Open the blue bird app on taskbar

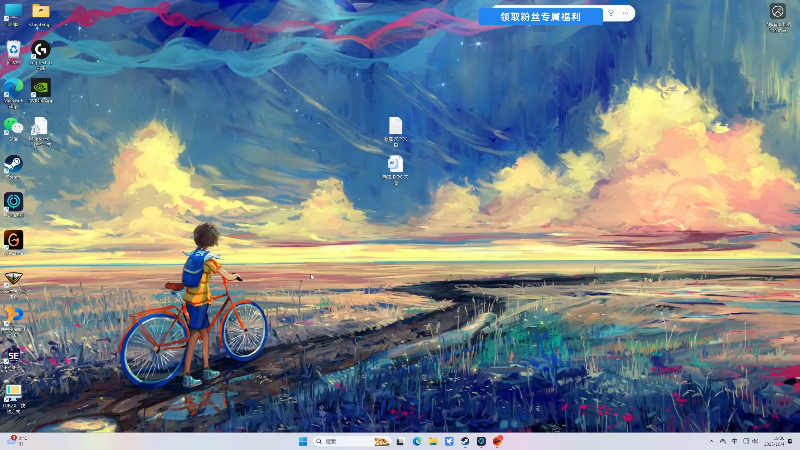pyautogui.click(x=449, y=441)
